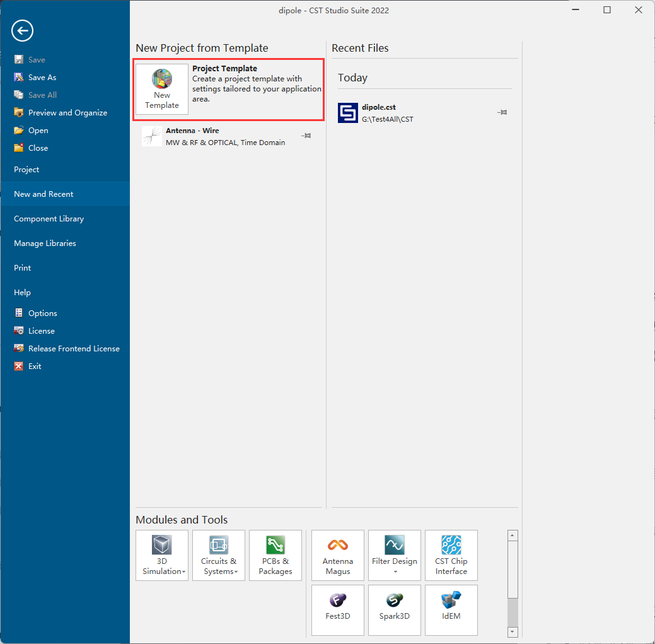The width and height of the screenshot is (655, 644).
Task: Pin dipole.cst in recent files
Action: (502, 112)
